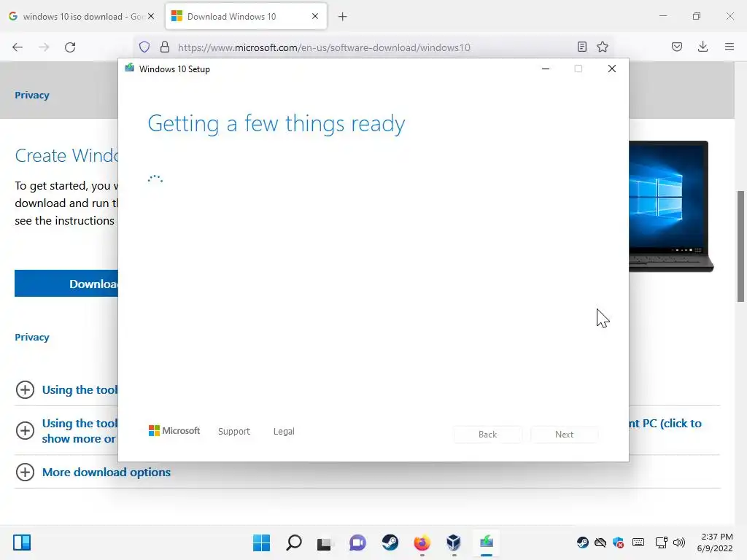Open Windows Security tray icon
Image resolution: width=747 pixels, height=560 pixels.
(x=619, y=542)
